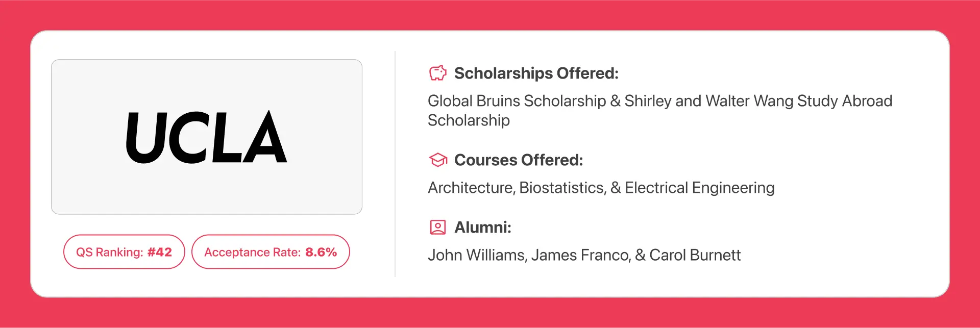
Task: Click the Courses Offered heading
Action: tap(519, 160)
